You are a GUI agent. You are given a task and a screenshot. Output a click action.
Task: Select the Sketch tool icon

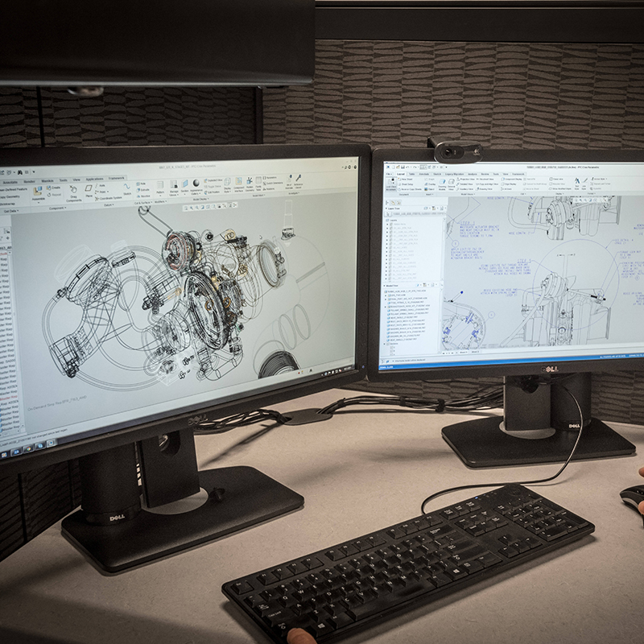127,186
